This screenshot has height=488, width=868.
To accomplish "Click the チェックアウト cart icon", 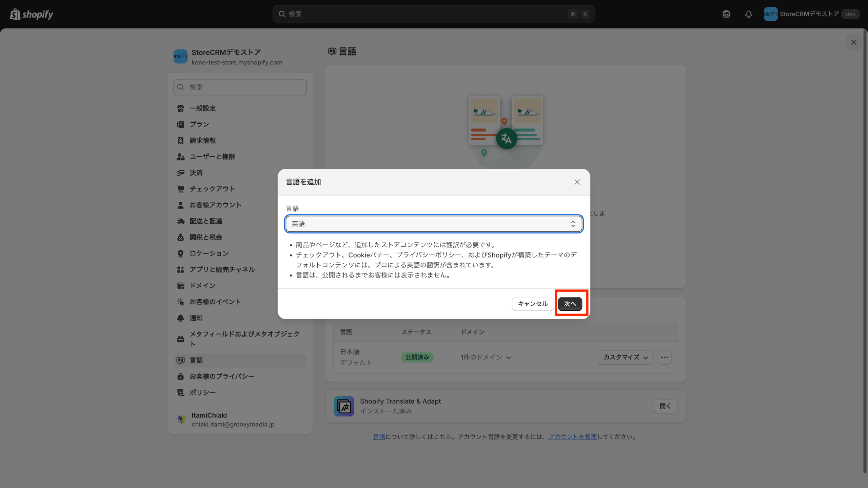I will pyautogui.click(x=181, y=189).
